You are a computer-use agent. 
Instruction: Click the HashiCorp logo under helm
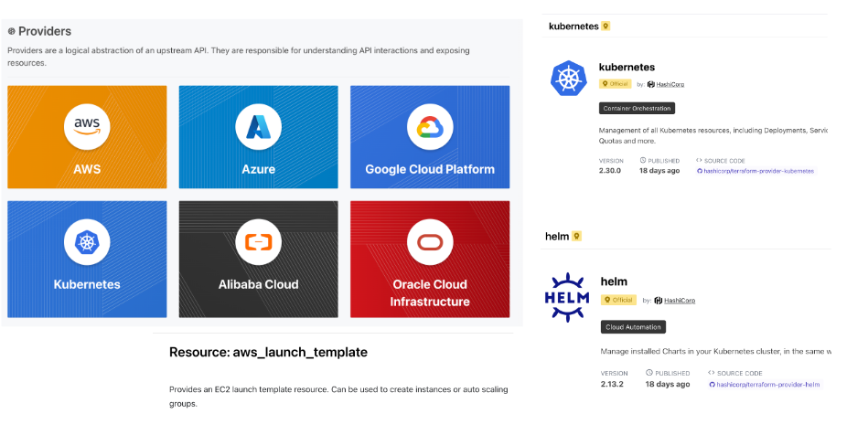[x=659, y=301]
